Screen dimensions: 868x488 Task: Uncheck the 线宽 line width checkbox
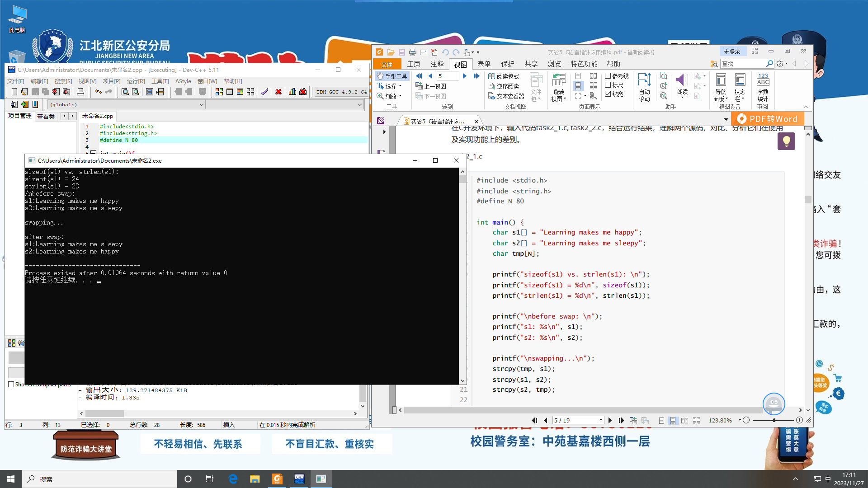pos(608,94)
